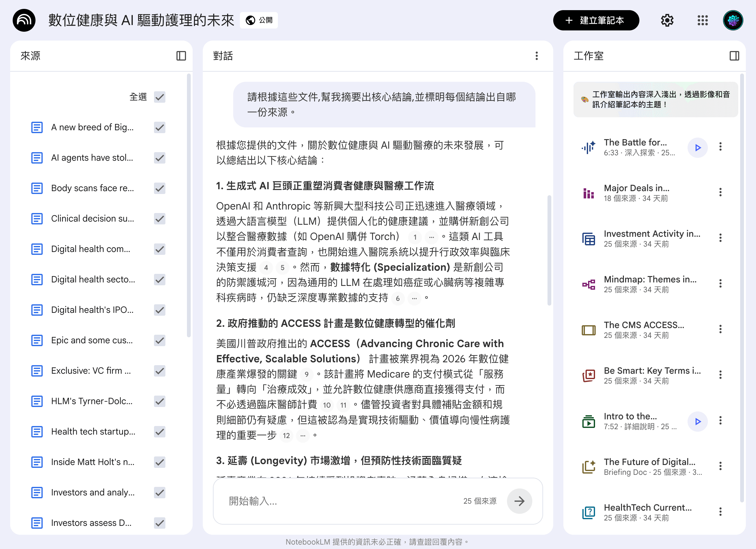Click the studio panel scrollbar
Screen dimensions: 756x549
point(741,288)
